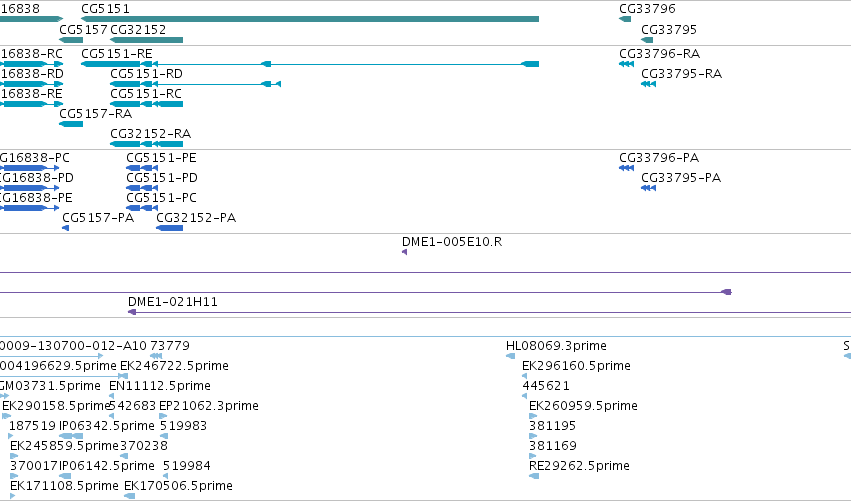This screenshot has width=851, height=501.
Task: Select EST label 445621
Action: pyautogui.click(x=546, y=386)
